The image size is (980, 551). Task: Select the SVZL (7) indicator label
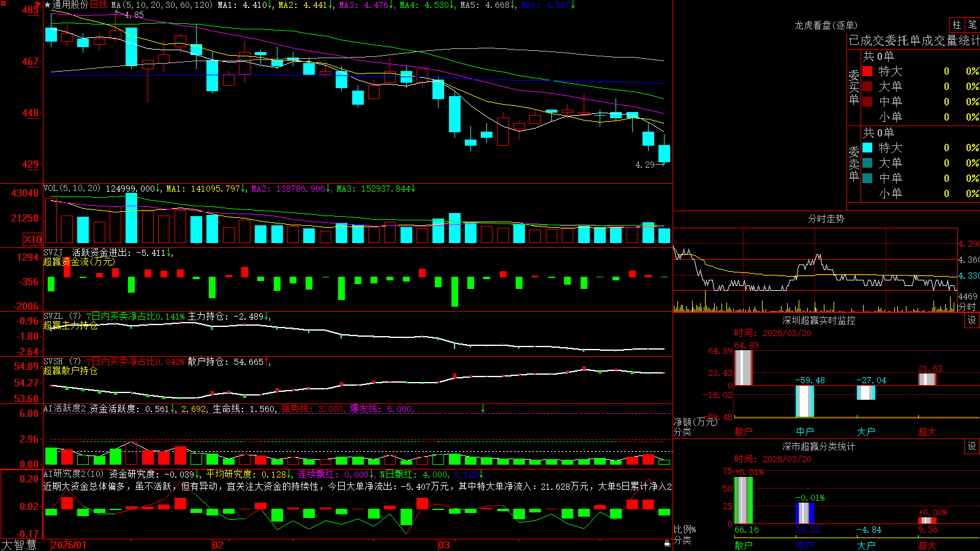tap(62, 317)
